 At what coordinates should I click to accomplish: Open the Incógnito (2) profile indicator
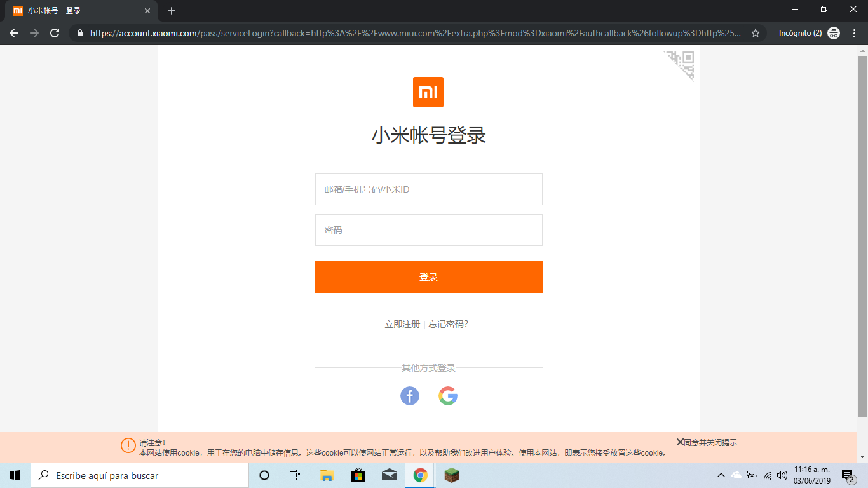point(809,33)
